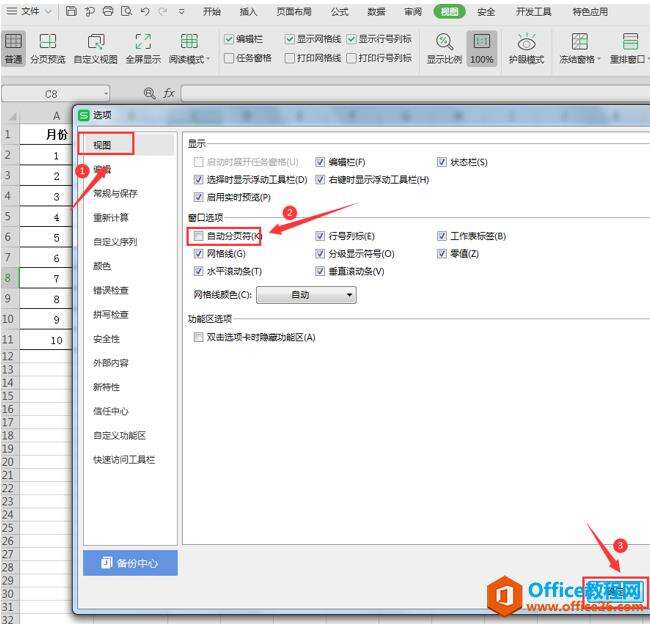Select 快速访问工具栏 in options sidebar
The image size is (650, 624).
tap(124, 459)
